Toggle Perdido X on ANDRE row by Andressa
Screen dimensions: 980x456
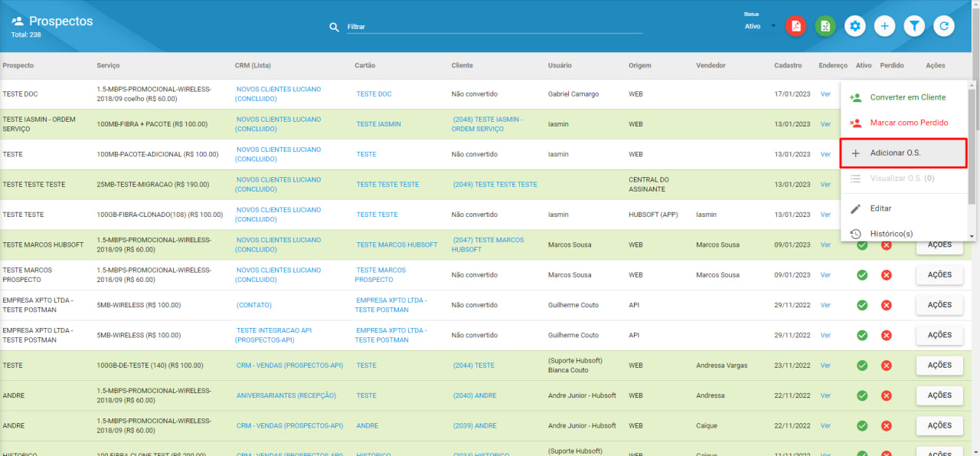[x=887, y=395]
